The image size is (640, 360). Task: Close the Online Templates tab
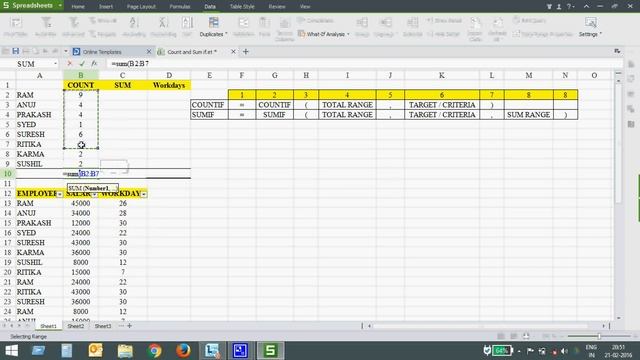tap(149, 51)
